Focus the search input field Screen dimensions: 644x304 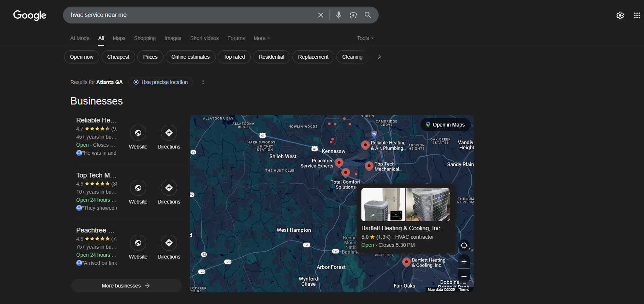191,15
